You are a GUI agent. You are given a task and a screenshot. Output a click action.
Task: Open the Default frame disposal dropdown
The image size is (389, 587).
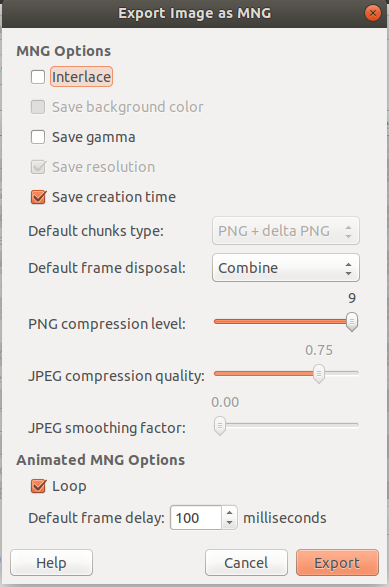click(x=286, y=268)
